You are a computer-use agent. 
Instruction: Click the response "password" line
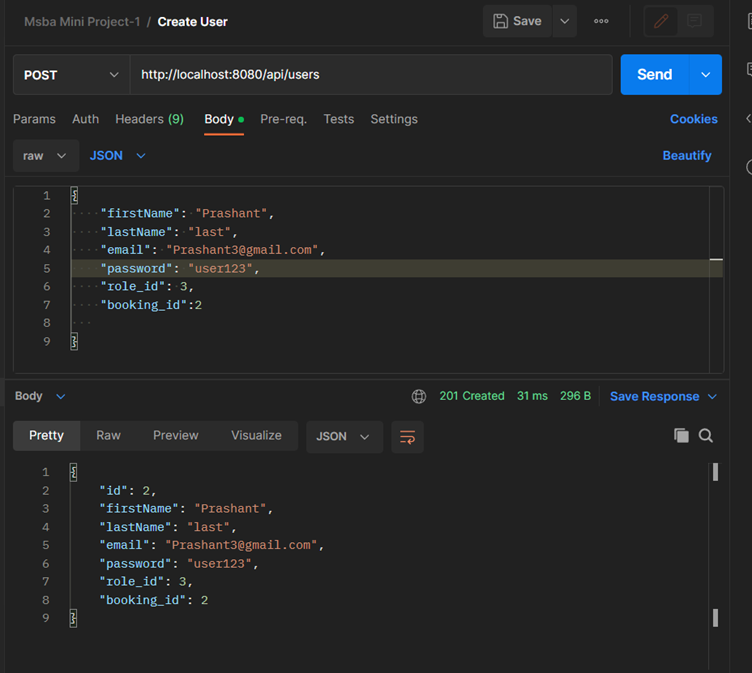(178, 564)
